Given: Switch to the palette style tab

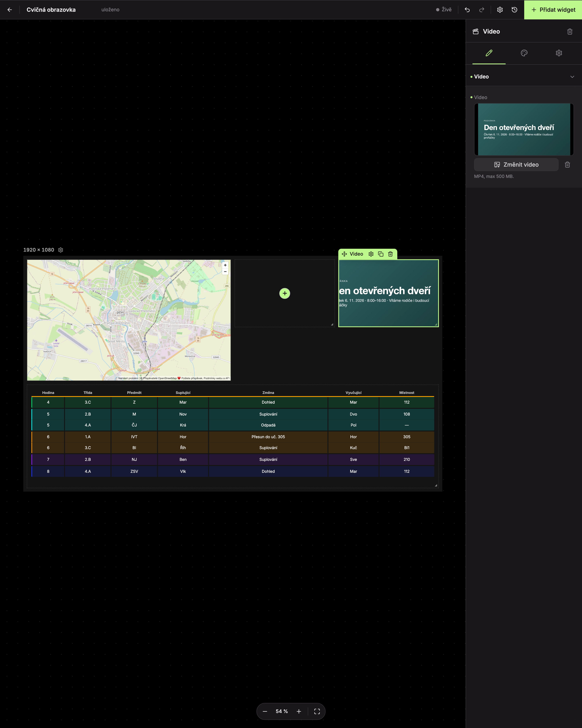Looking at the screenshot, I should coord(524,53).
